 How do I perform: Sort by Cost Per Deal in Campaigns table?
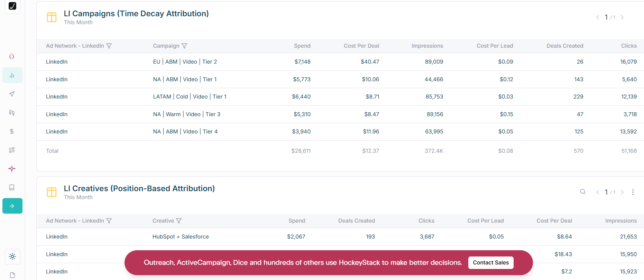pyautogui.click(x=361, y=46)
